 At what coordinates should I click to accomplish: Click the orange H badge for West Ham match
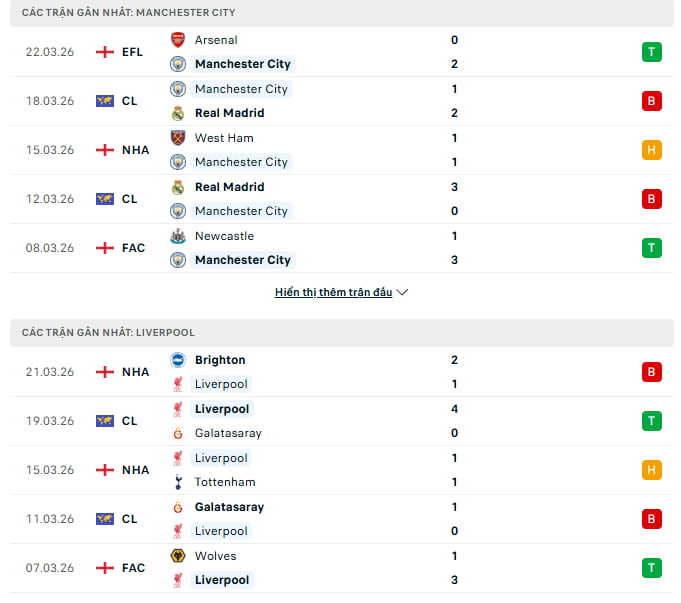pos(652,150)
